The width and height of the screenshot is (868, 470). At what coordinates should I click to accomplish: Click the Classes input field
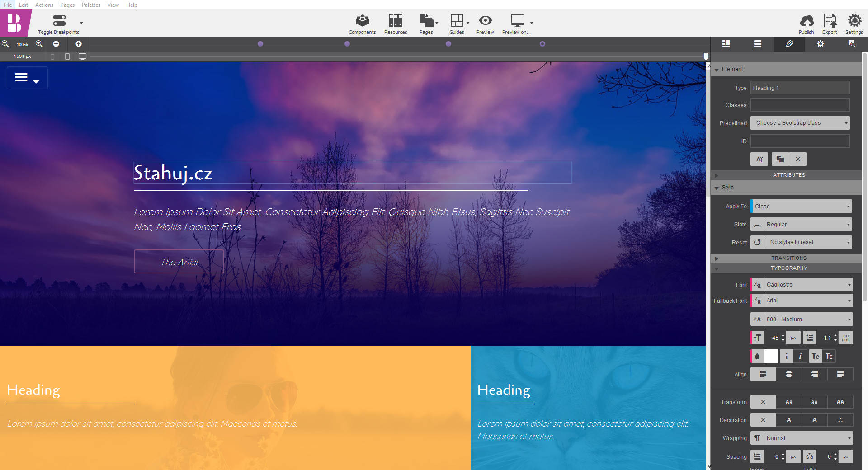(800, 105)
